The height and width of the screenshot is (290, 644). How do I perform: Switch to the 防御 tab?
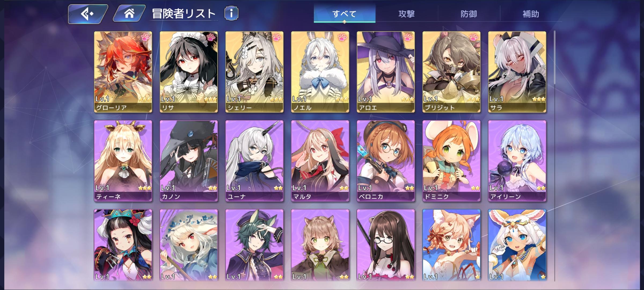[469, 14]
